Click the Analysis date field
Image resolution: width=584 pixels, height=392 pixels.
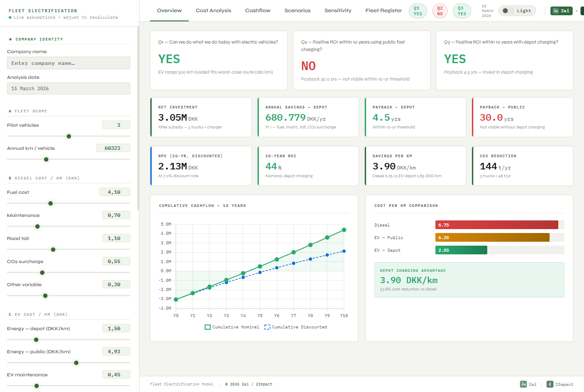coord(68,88)
